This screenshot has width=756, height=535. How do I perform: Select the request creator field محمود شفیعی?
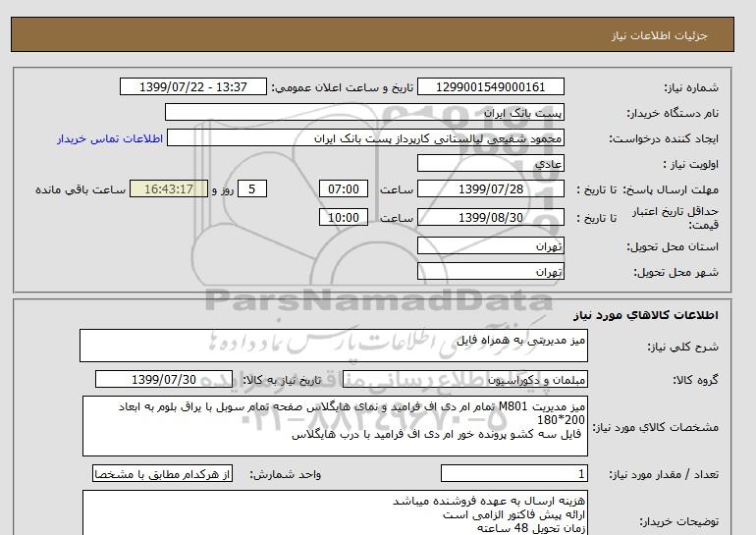365,137
